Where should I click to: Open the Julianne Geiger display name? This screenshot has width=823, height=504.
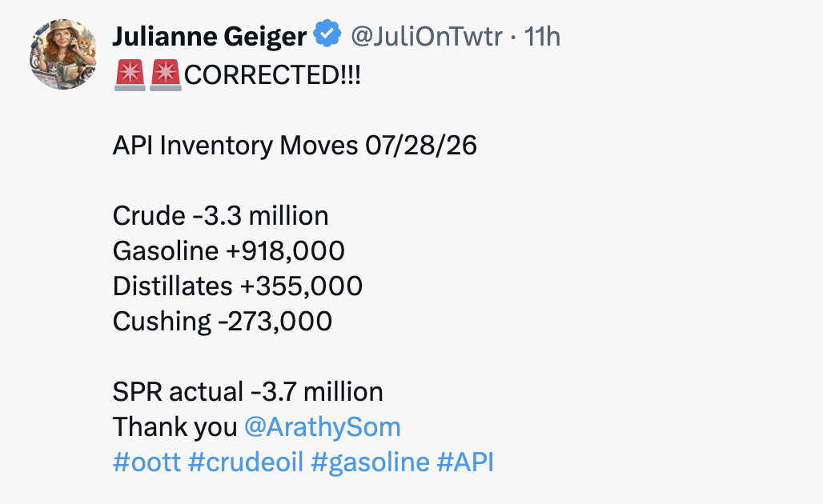[210, 36]
